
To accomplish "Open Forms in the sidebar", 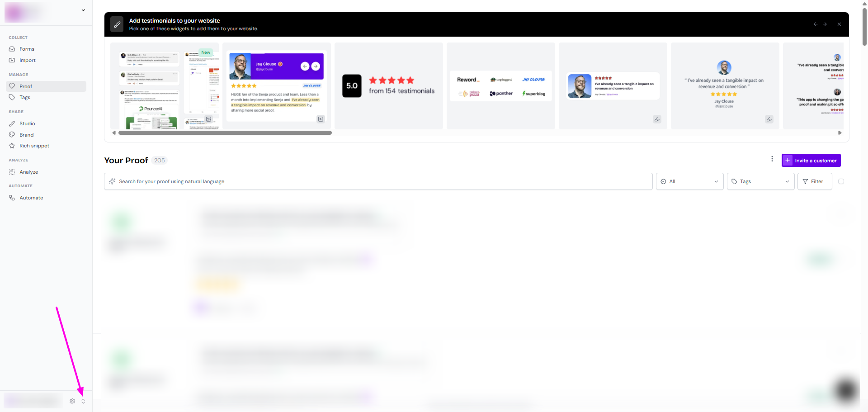I will 27,49.
